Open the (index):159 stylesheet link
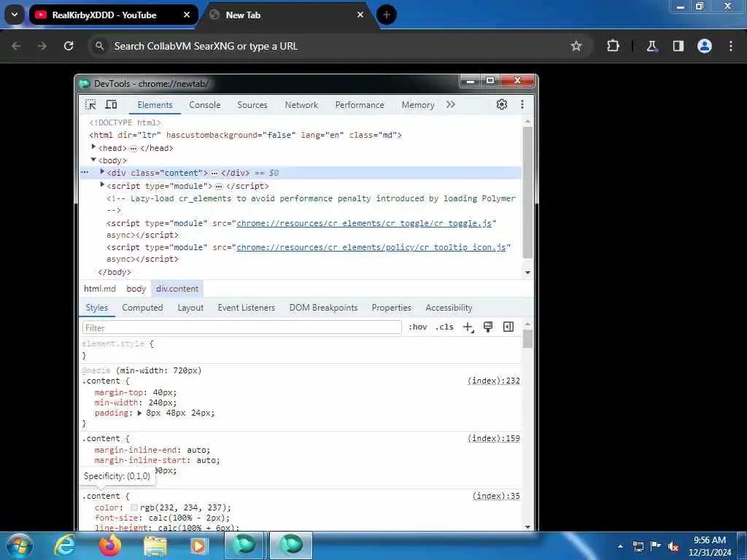The image size is (747, 560). pos(494,438)
